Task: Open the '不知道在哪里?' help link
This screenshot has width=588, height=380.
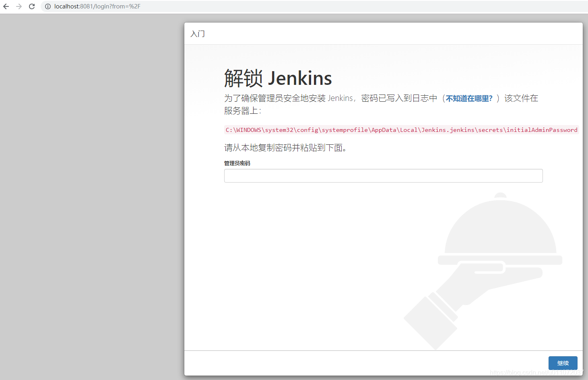Action: coord(469,99)
